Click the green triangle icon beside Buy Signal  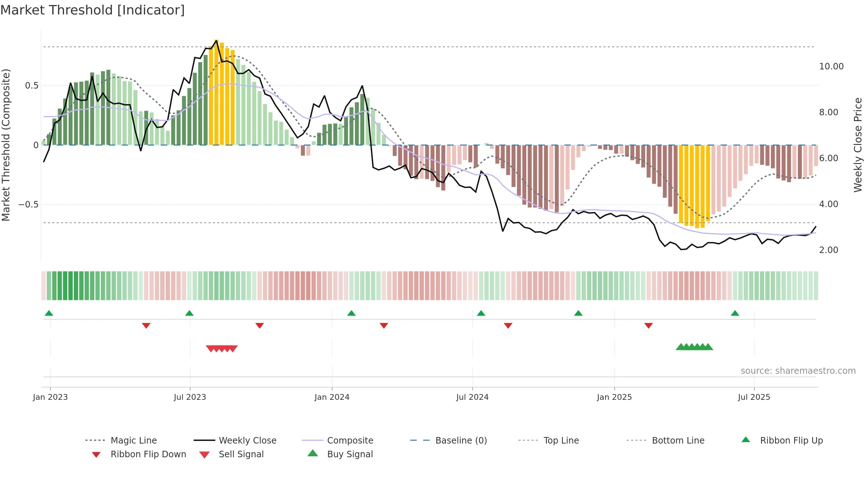(x=313, y=453)
